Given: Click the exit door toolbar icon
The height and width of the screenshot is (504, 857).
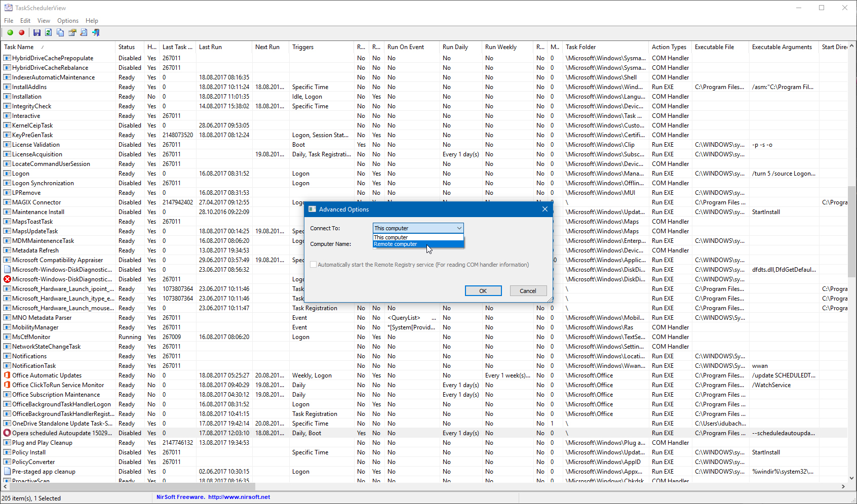Looking at the screenshot, I should (96, 33).
